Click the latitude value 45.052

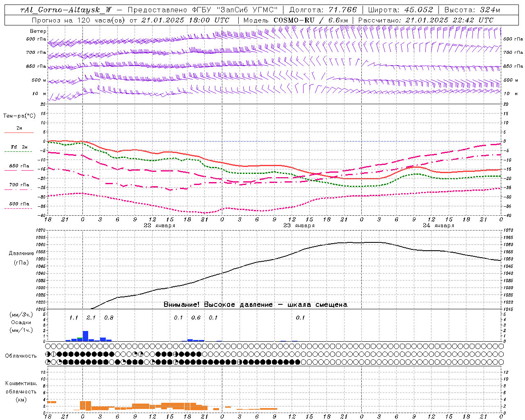[419, 10]
